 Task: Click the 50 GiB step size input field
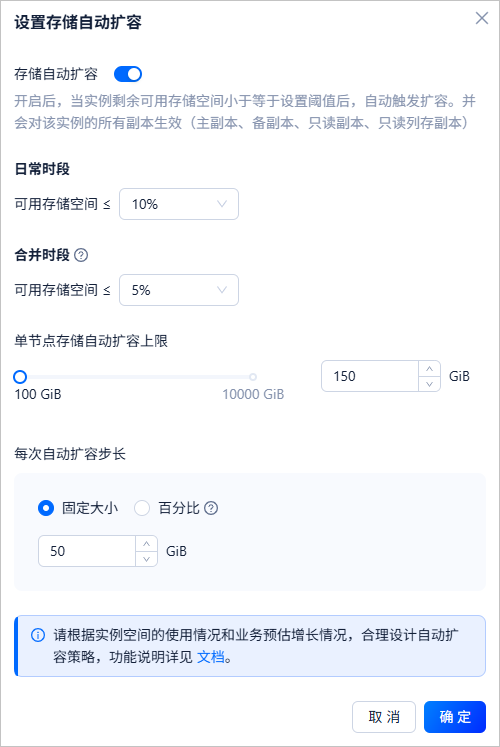click(88, 551)
